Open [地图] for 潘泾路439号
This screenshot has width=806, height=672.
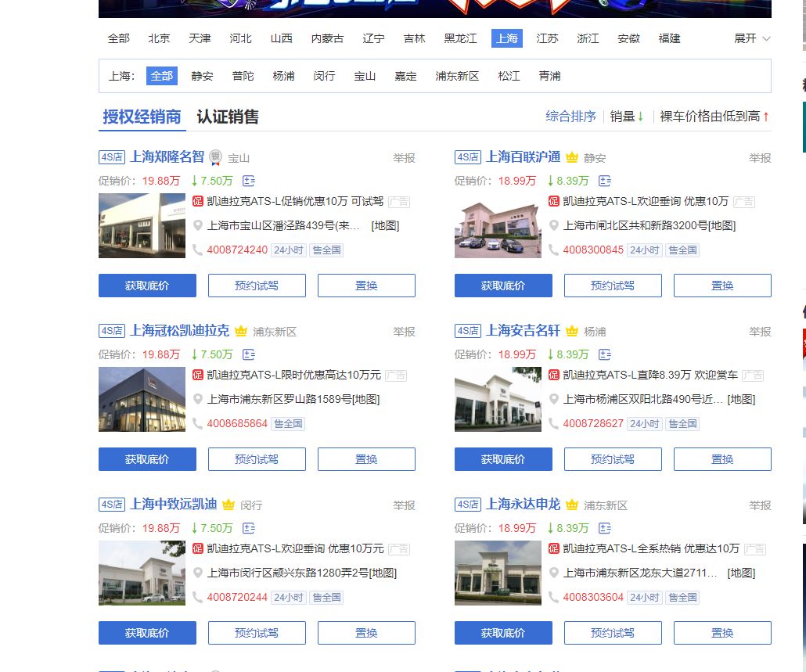pos(385,225)
